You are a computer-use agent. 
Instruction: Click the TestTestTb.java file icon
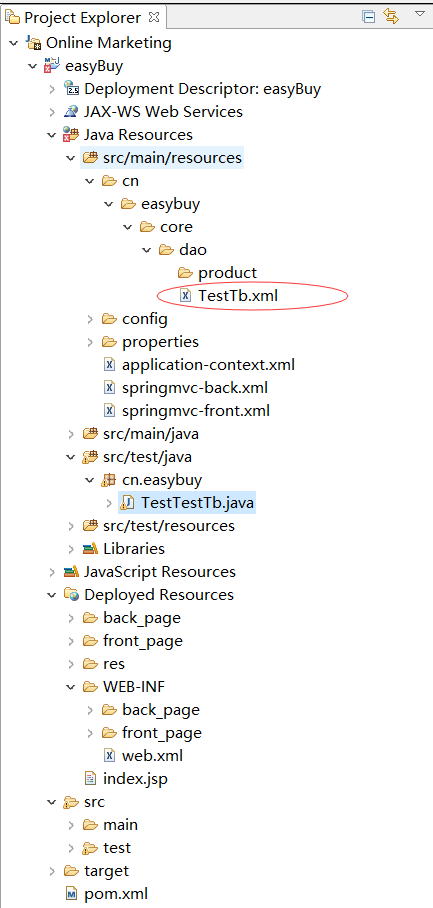click(x=129, y=503)
